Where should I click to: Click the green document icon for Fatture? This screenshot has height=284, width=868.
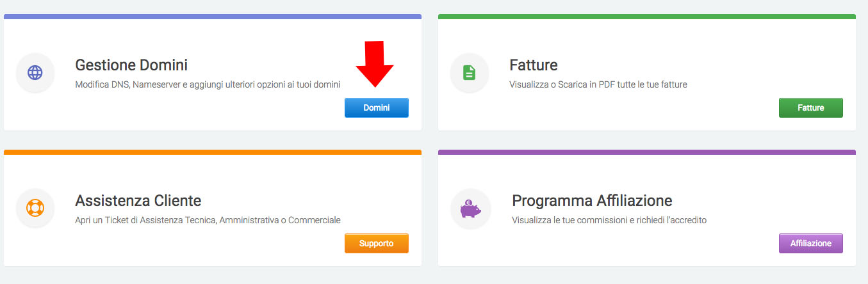(x=470, y=73)
